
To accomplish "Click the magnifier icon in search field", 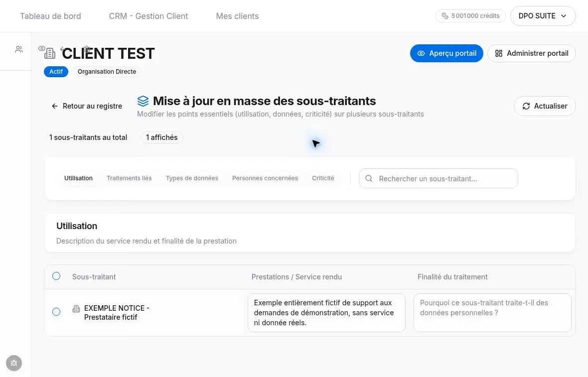I will click(x=369, y=178).
